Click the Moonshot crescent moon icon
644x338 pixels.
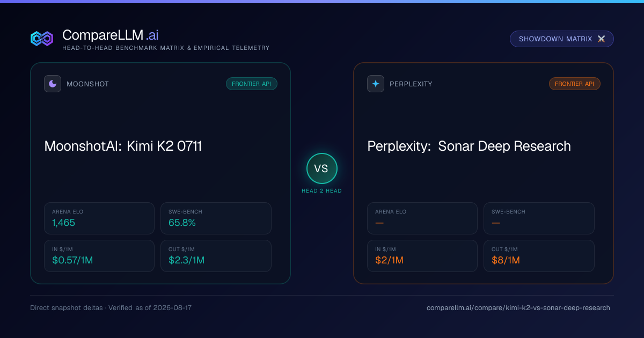coord(53,84)
